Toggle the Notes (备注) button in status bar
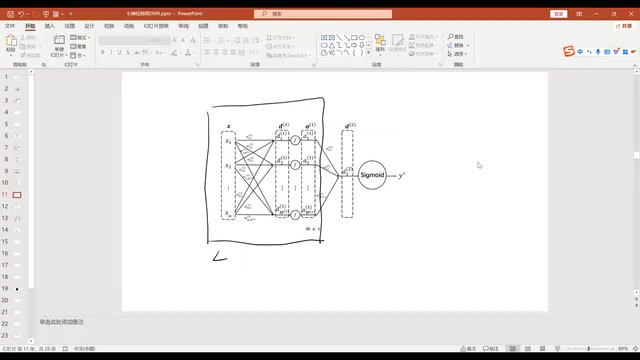 point(468,349)
